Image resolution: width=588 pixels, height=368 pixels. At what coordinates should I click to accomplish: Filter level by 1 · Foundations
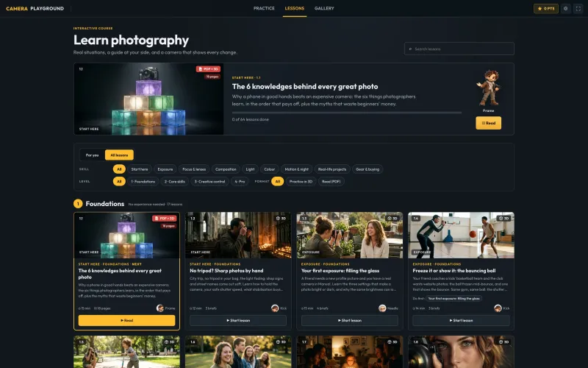click(143, 181)
